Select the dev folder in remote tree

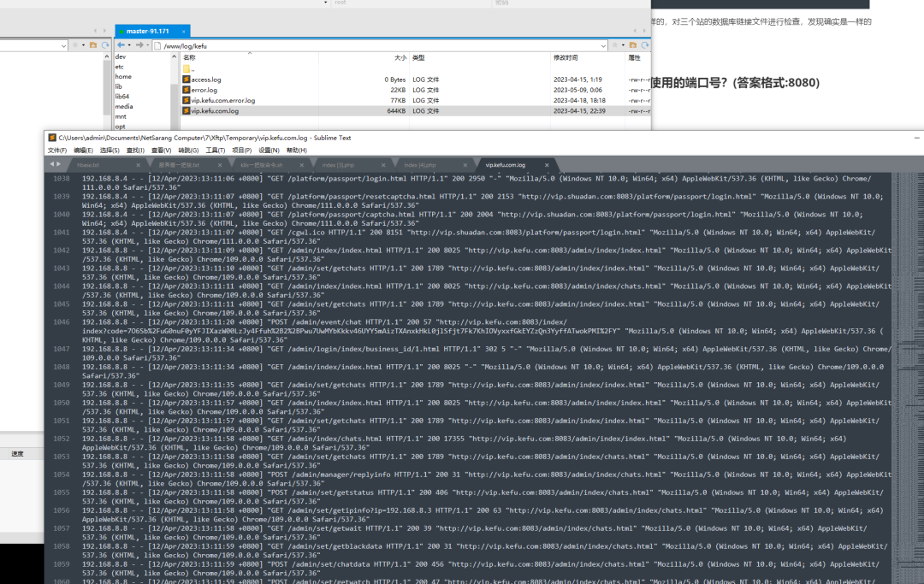[x=121, y=57]
